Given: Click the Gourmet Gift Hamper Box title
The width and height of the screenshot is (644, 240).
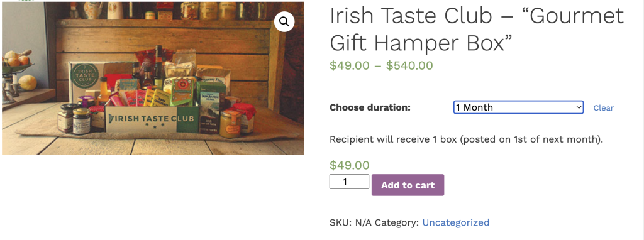Looking at the screenshot, I should click(x=477, y=29).
